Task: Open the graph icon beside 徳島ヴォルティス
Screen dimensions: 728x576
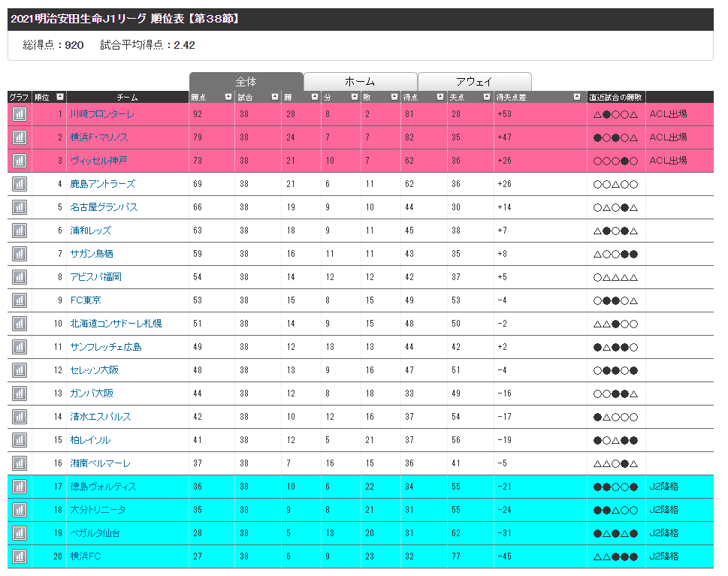Action: (x=19, y=487)
